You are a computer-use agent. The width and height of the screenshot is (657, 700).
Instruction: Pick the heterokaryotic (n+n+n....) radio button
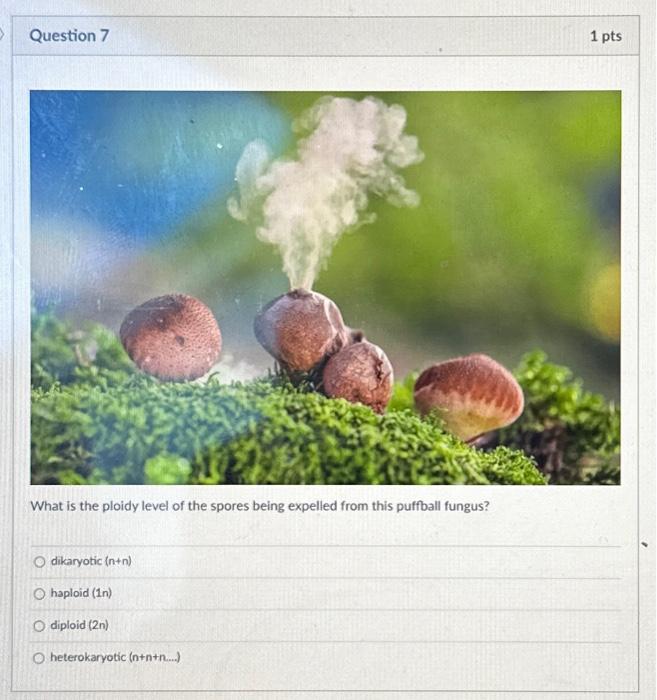pos(39,658)
